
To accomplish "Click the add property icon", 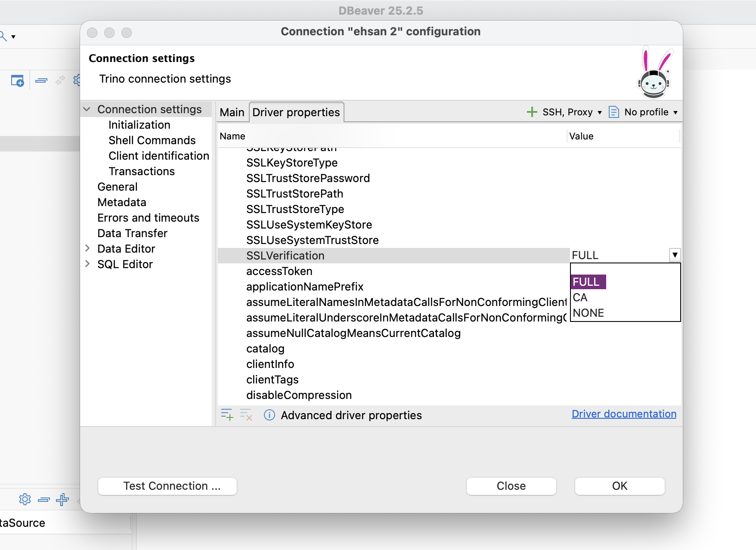I will click(227, 415).
